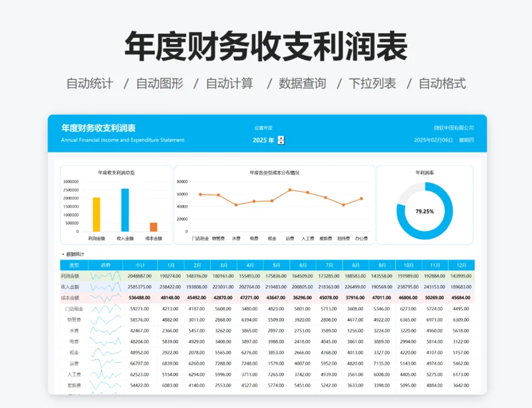Select the 差旅费 row label

point(74,385)
